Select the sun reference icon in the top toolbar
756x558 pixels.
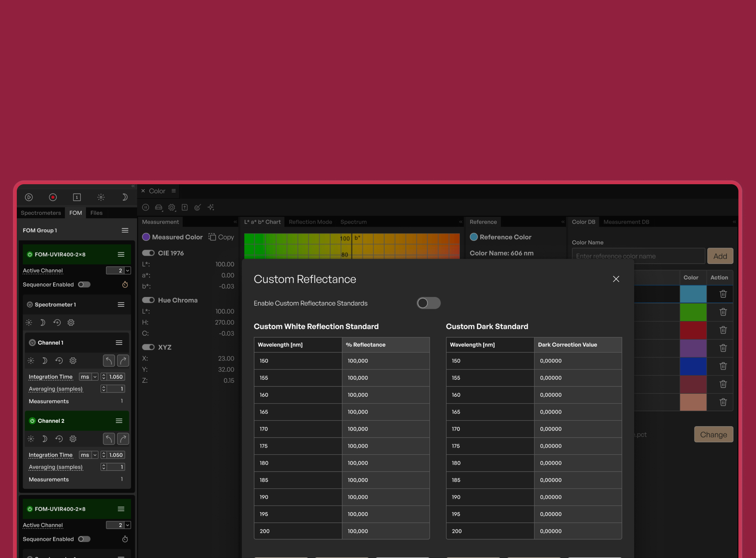click(101, 197)
